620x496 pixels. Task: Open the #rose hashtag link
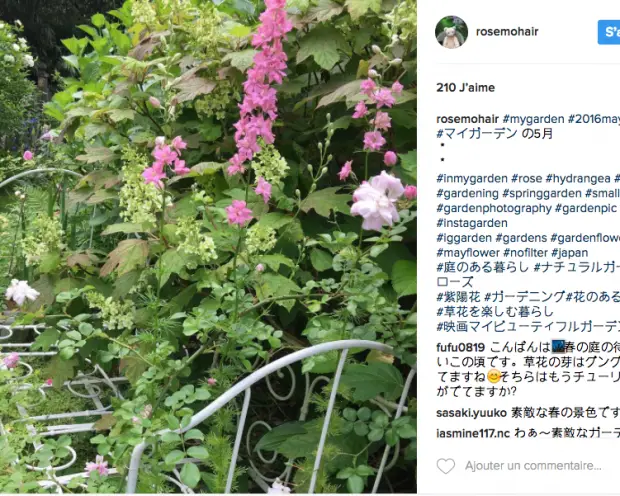click(x=526, y=178)
